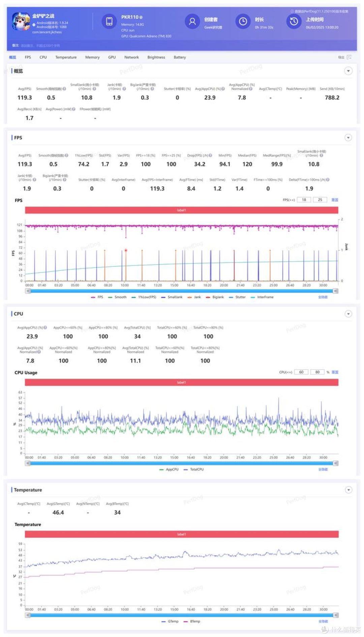Click help icon next to PKR110
The height and width of the screenshot is (637, 364).
pyautogui.click(x=141, y=17)
